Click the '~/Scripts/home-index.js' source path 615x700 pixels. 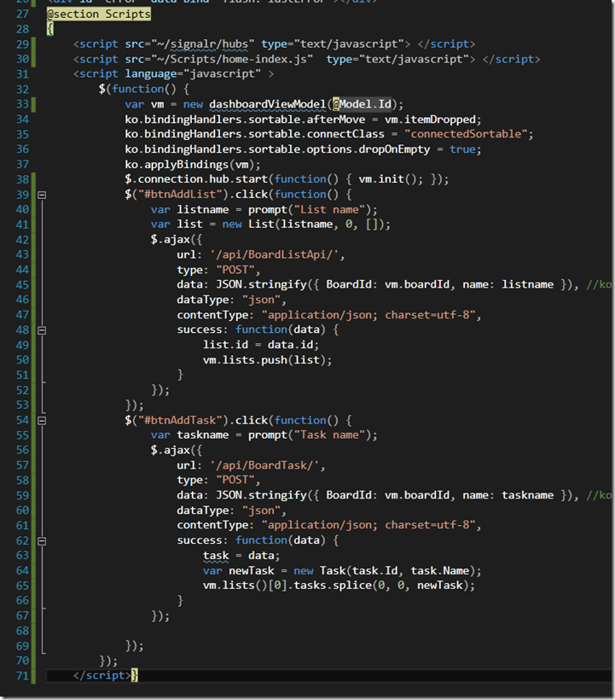click(x=232, y=60)
